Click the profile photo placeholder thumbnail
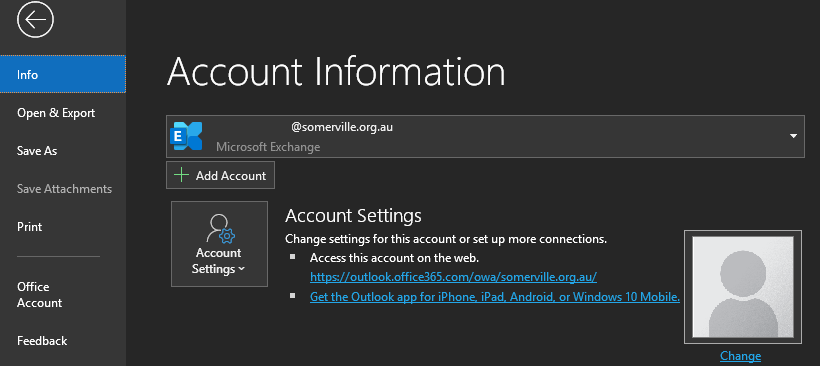The image size is (820, 366). coord(743,287)
